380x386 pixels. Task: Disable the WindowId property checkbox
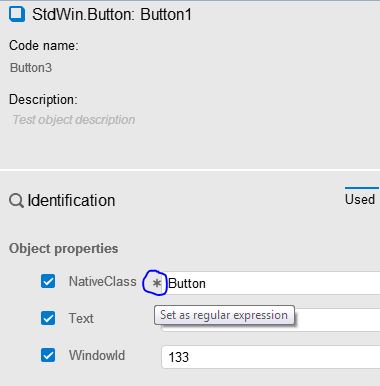pos(48,355)
